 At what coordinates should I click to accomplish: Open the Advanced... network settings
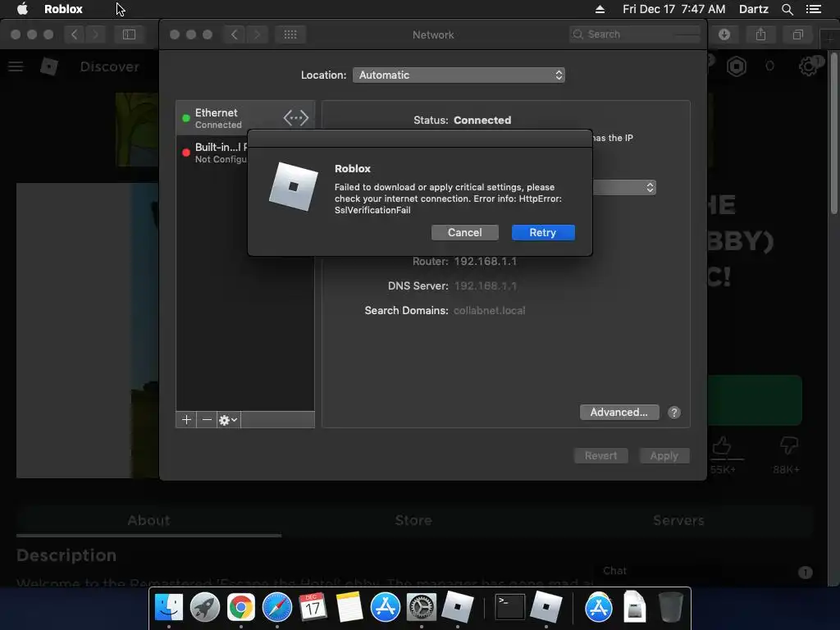619,412
